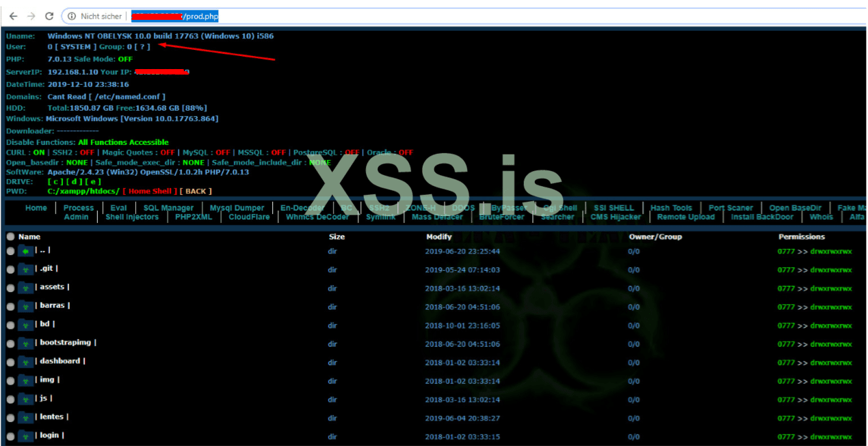This screenshot has height=446, width=868.
Task: Open the Home menu item
Action: (36, 208)
